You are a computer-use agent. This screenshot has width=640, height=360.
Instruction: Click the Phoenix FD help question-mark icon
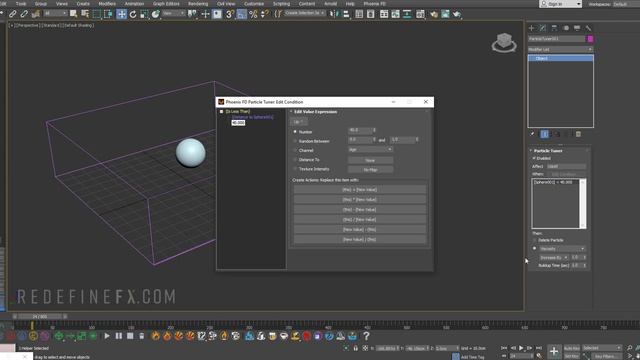[366, 336]
